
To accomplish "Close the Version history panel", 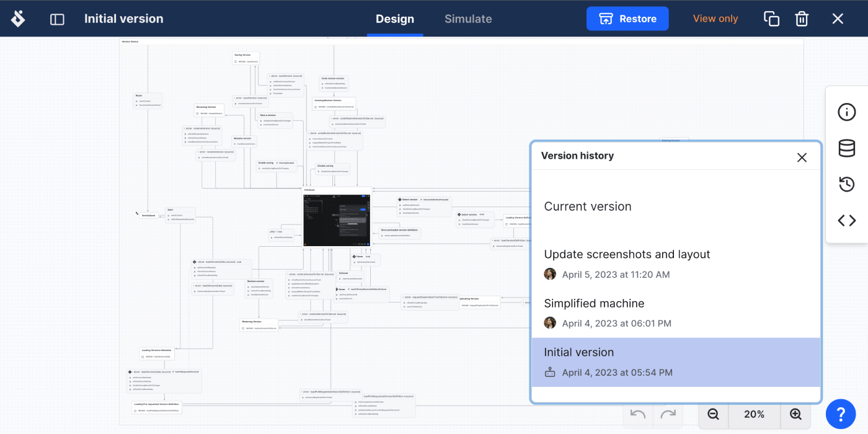I will (x=802, y=157).
